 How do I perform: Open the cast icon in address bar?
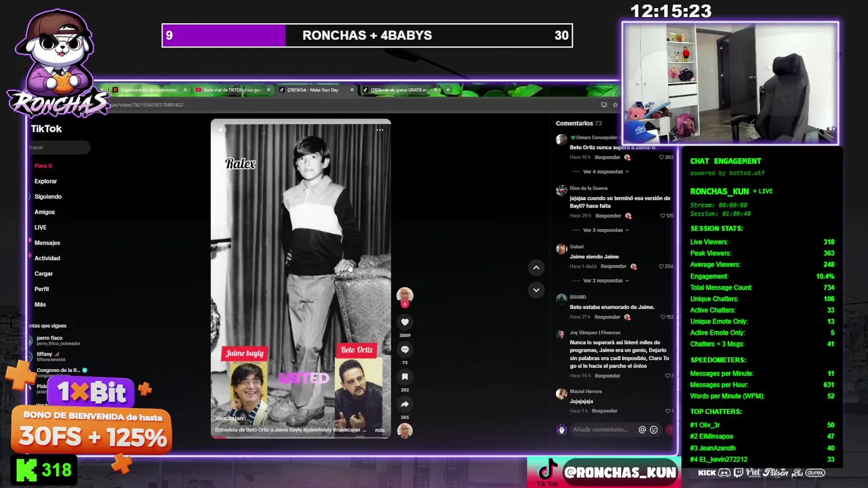click(604, 104)
